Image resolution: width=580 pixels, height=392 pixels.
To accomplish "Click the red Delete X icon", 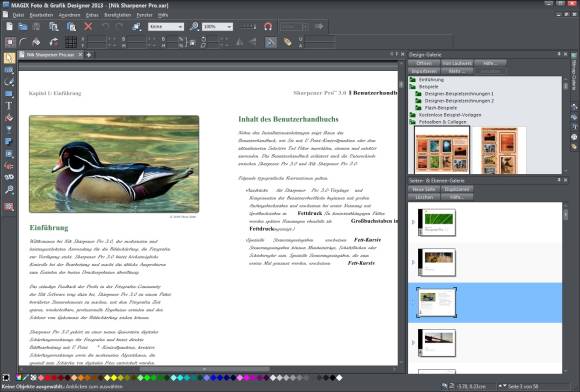I will point(88,26).
